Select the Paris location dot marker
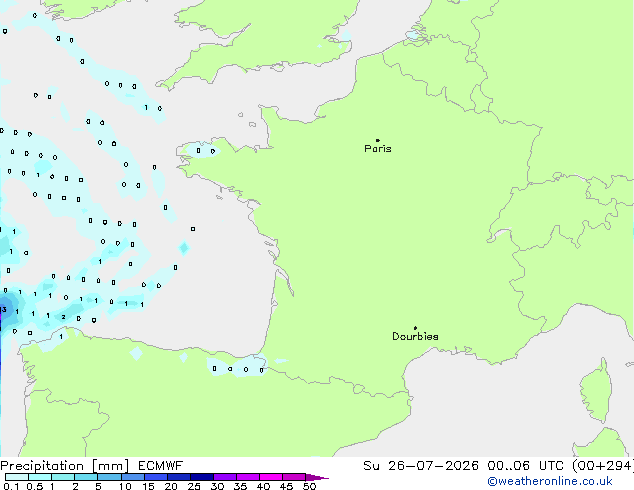634x490 pixels. click(378, 140)
